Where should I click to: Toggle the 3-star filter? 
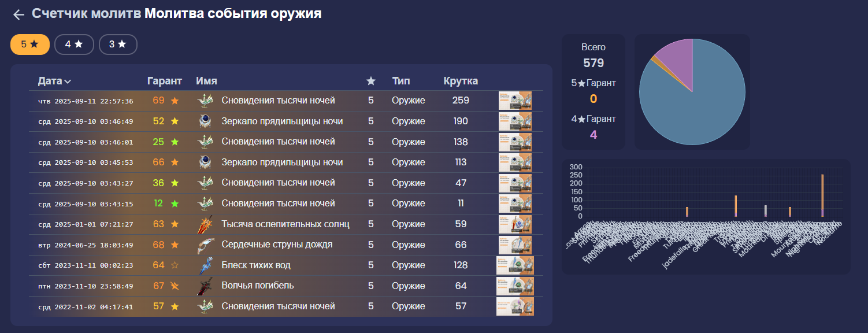pyautogui.click(x=118, y=45)
